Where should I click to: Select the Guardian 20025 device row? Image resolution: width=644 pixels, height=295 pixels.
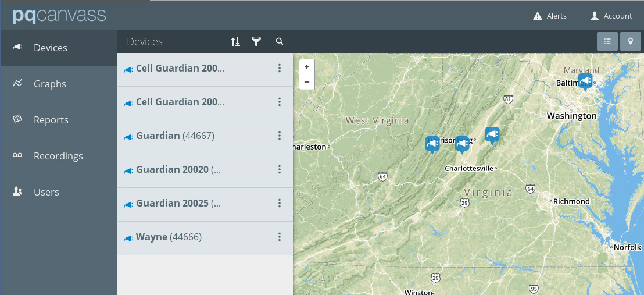tap(205, 204)
